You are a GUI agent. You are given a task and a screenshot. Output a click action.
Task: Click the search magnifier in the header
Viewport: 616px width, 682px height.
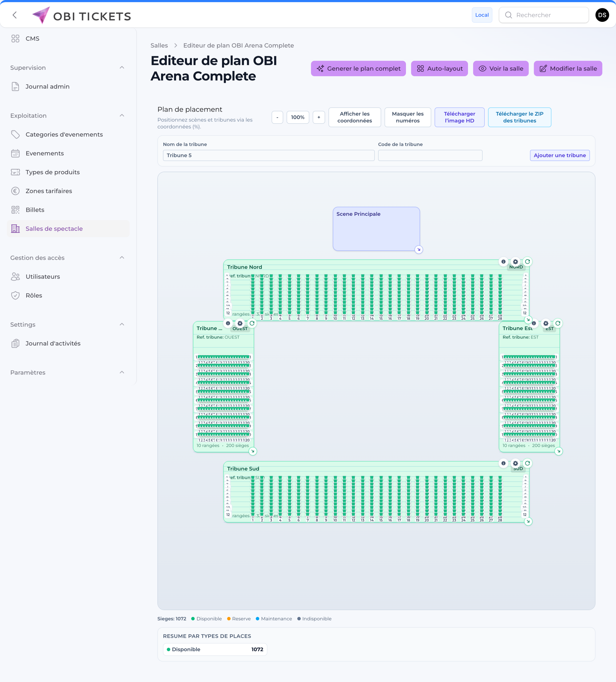[x=509, y=15]
